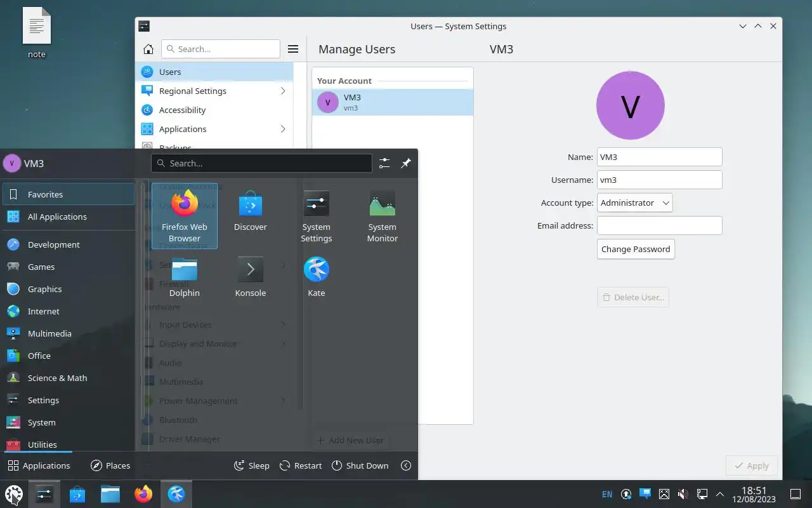Launch System Monitor from Favorites

coord(383,216)
